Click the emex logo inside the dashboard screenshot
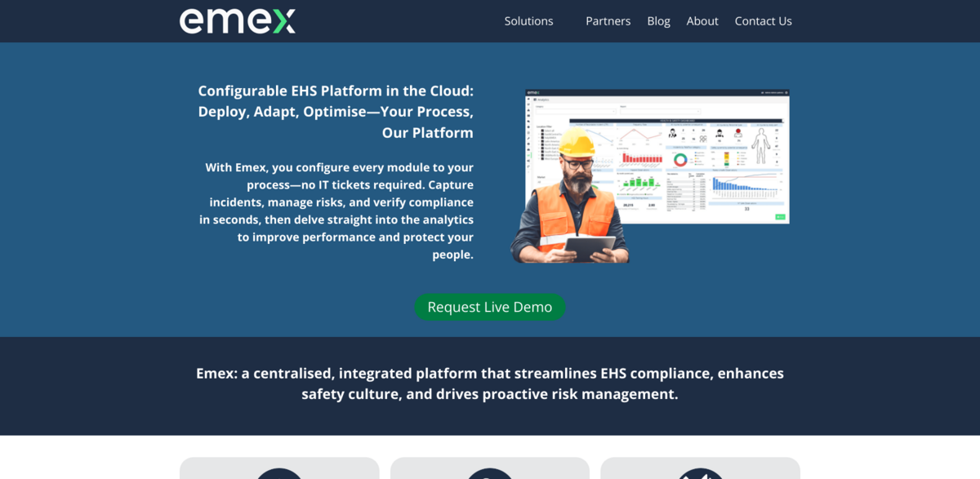The height and width of the screenshot is (479, 980). point(532,91)
